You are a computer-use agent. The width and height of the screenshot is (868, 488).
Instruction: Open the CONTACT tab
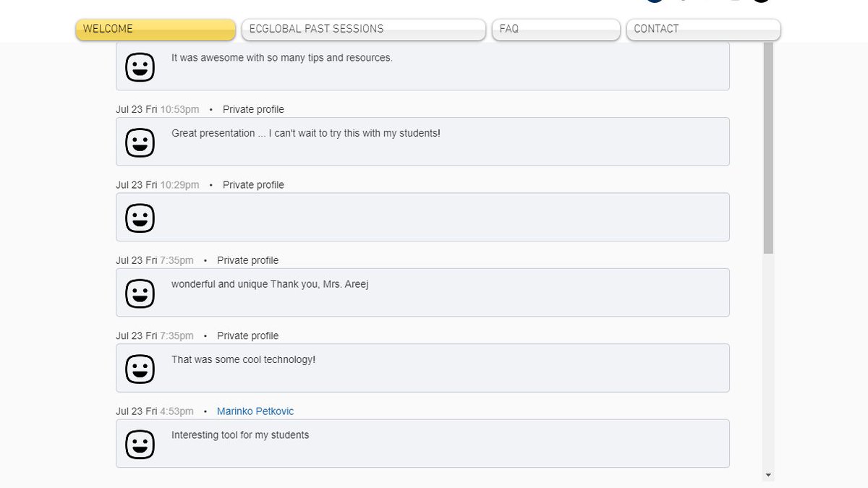tap(703, 30)
